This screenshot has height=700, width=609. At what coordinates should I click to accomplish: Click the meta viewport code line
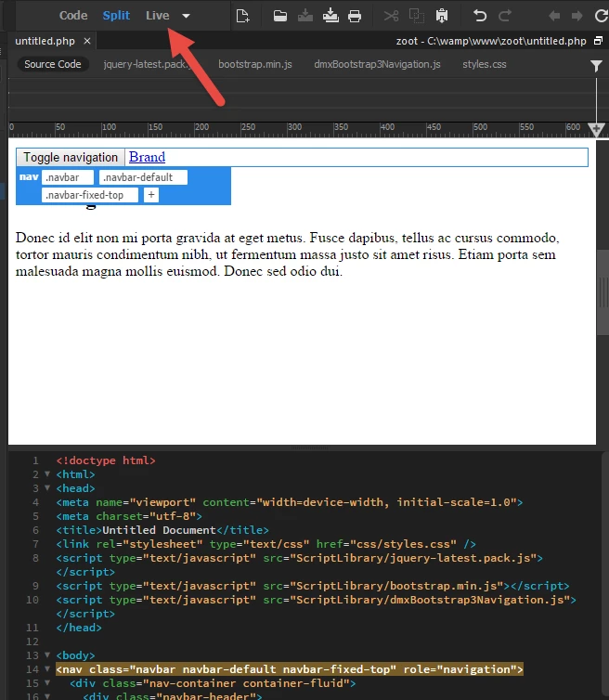[x=290, y=502]
